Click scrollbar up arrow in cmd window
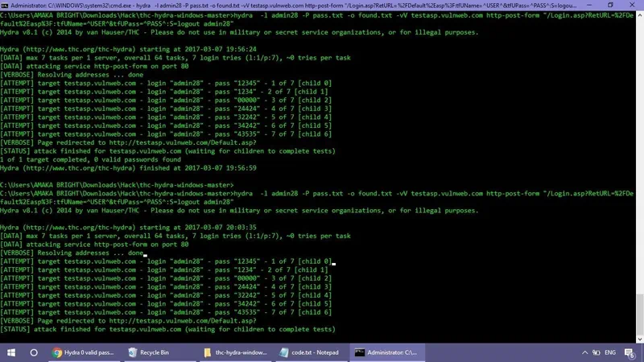Viewport: 644px width, 362px height. pos(640,14)
